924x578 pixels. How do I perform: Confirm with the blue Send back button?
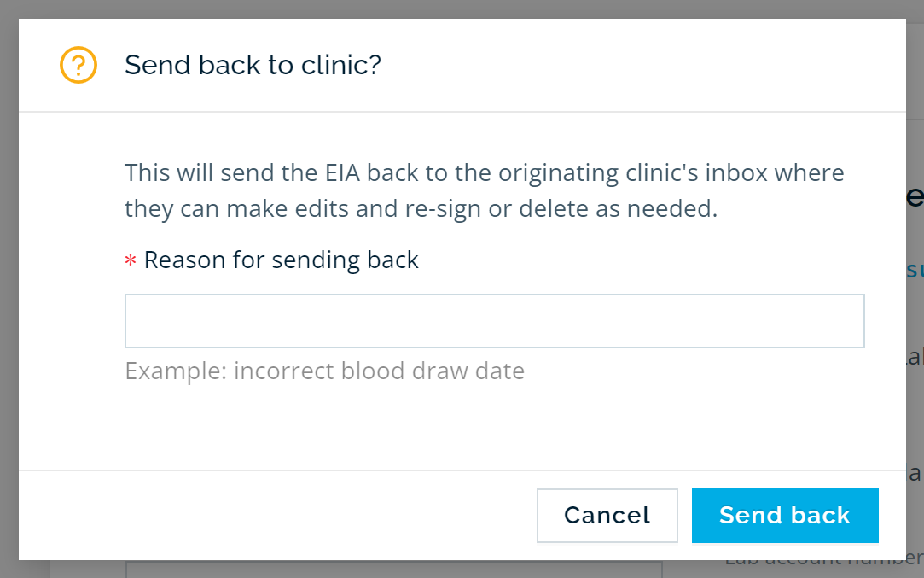point(785,515)
